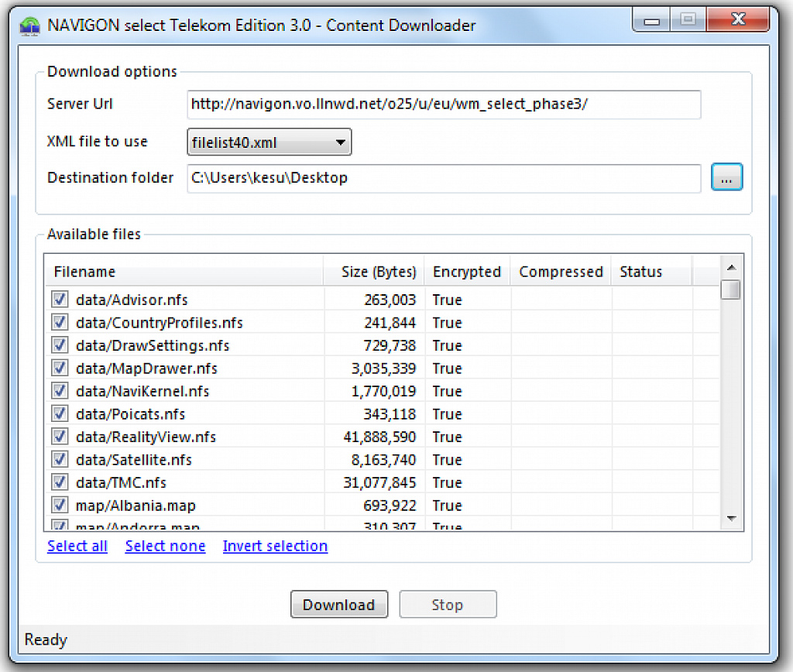Viewport: 793px width, 672px height.
Task: Click the Select all link
Action: click(x=77, y=546)
